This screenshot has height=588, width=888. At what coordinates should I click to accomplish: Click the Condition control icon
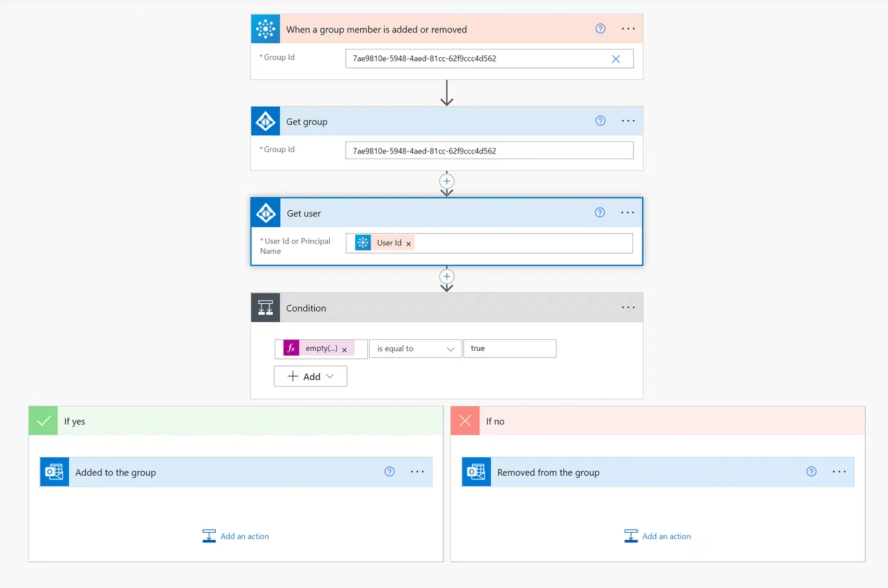[x=265, y=308]
